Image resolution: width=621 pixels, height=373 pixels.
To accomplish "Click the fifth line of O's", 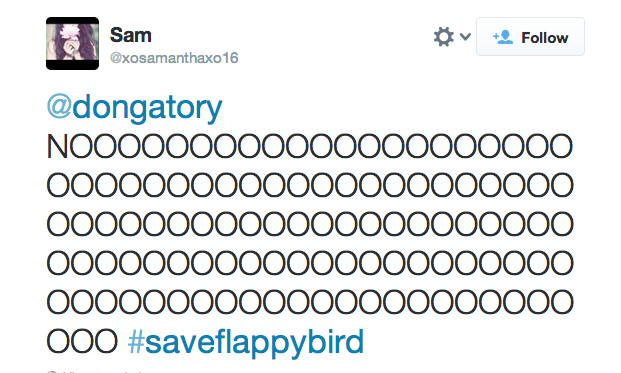I will pos(310,302).
